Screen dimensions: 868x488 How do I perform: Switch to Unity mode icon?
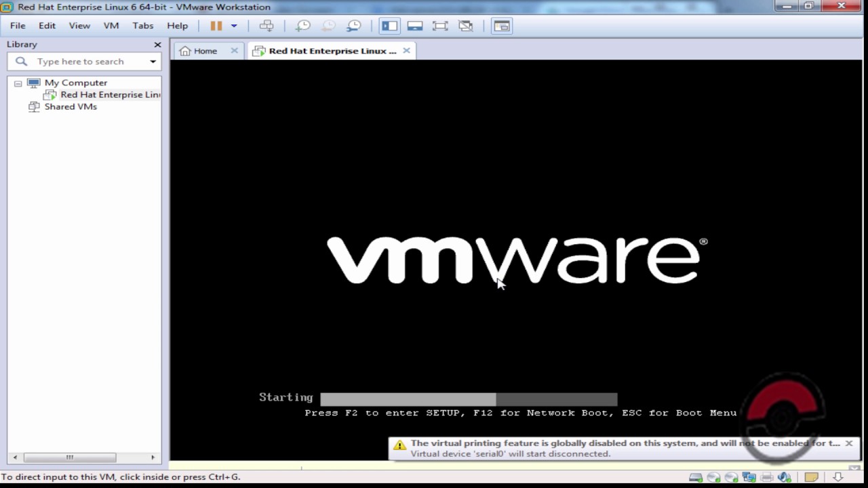coord(465,26)
